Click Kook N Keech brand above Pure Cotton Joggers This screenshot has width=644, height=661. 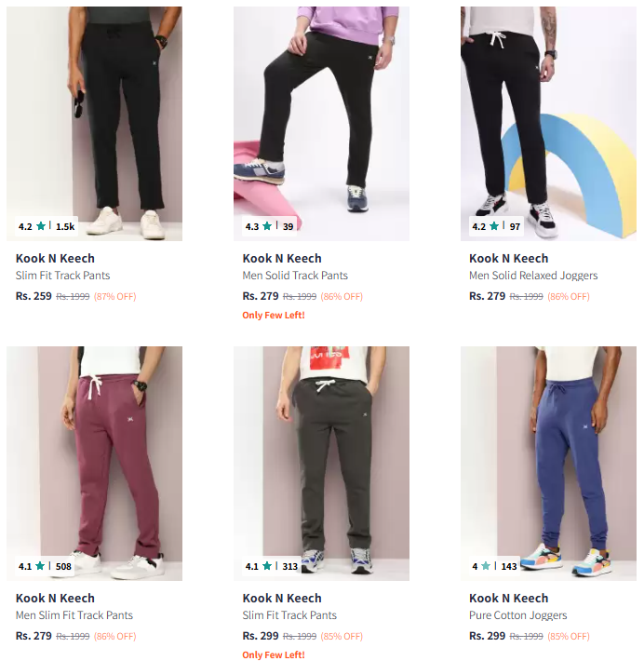[x=508, y=599]
